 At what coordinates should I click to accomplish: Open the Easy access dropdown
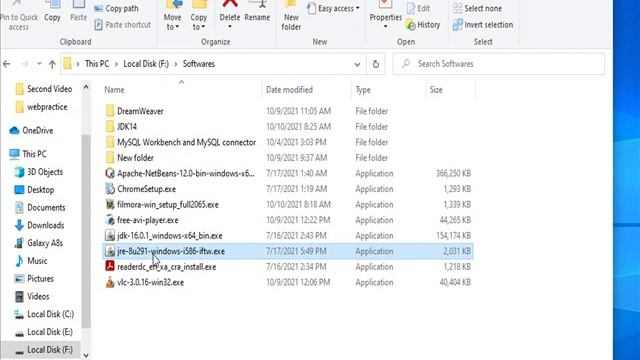click(x=333, y=8)
